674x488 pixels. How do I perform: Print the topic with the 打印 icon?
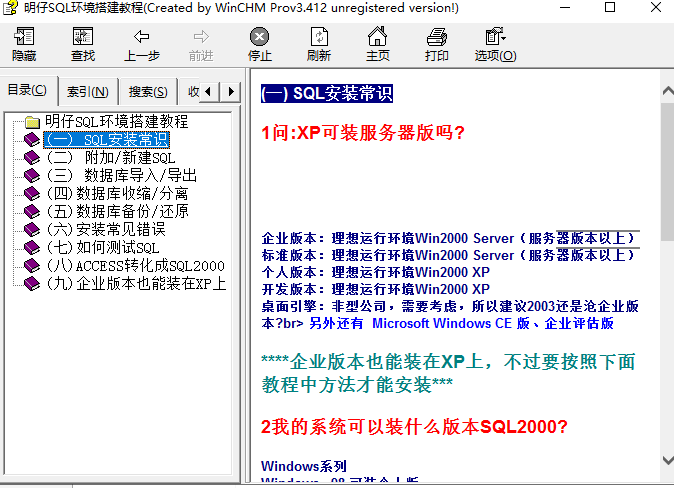click(436, 44)
